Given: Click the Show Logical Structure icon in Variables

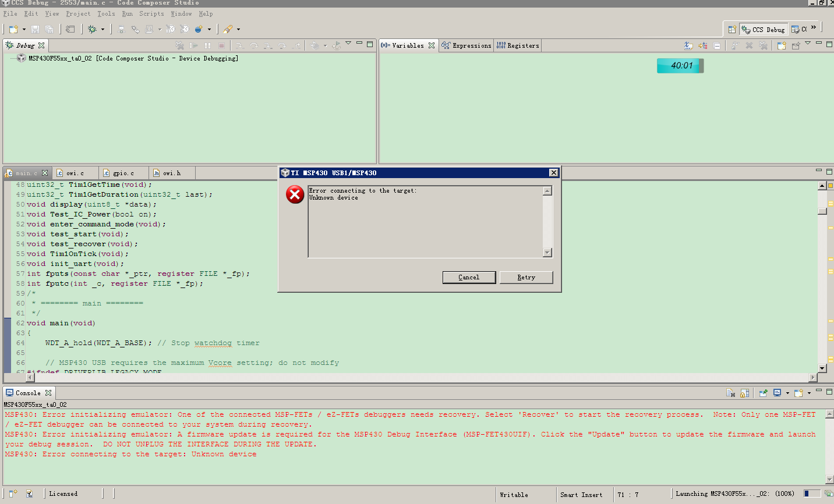Looking at the screenshot, I should [703, 45].
